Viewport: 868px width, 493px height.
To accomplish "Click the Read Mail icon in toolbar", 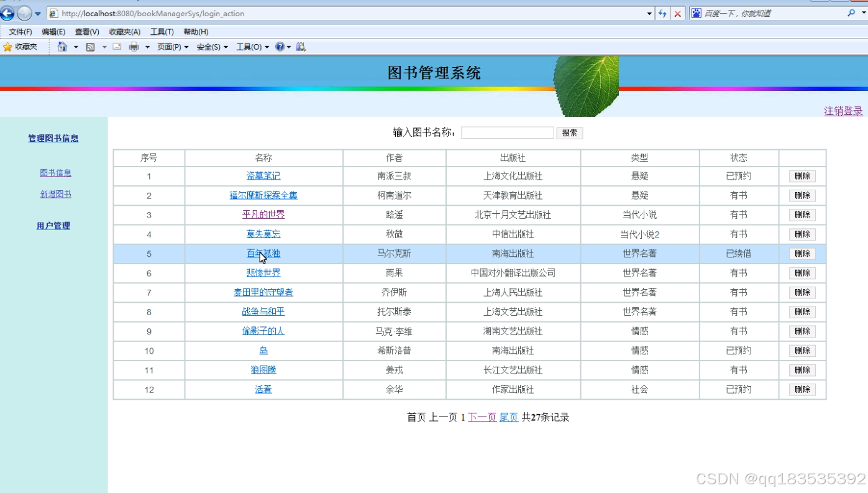I will tap(116, 47).
